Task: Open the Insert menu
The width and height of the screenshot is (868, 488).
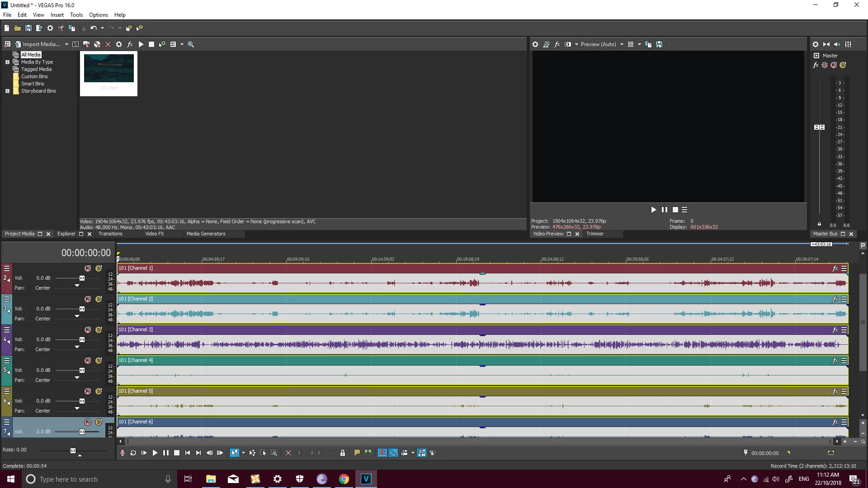Action: [x=57, y=15]
